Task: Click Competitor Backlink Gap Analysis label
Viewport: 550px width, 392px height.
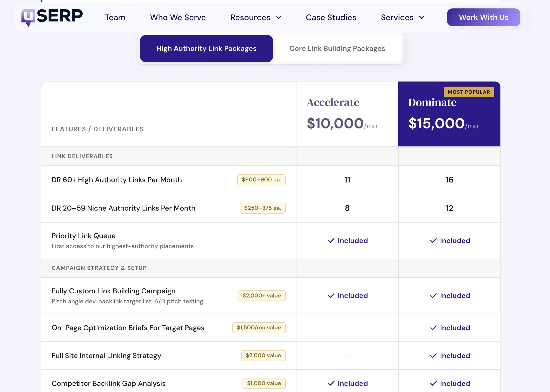Action: tap(109, 383)
